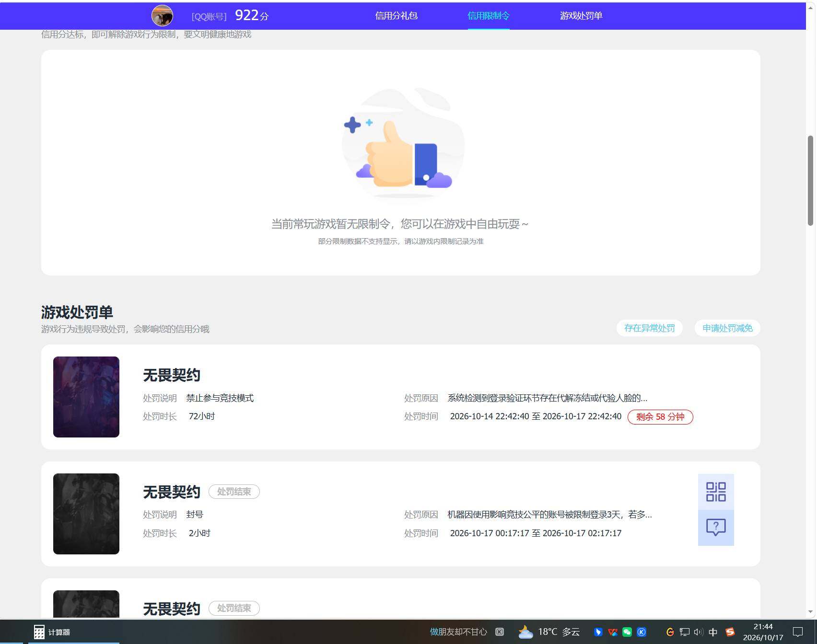Click the 2小时 penalty duration value
The height and width of the screenshot is (644, 817).
199,533
